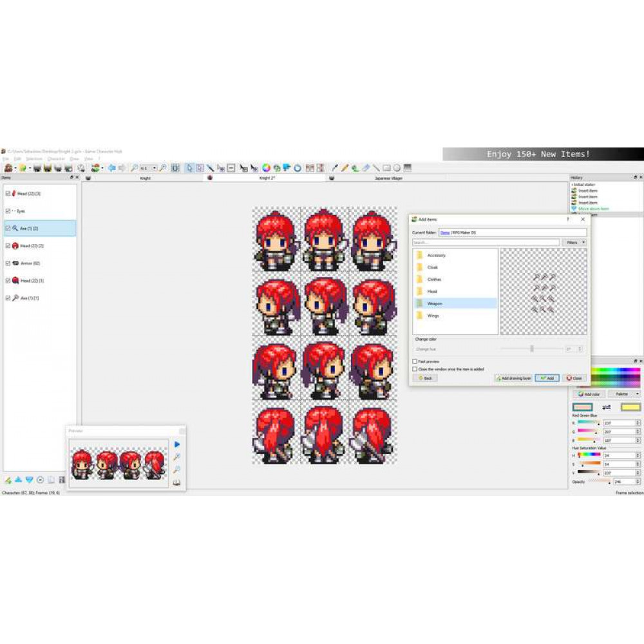Click the move layer down arrow icon
This screenshot has width=644, height=644.
[x=29, y=480]
